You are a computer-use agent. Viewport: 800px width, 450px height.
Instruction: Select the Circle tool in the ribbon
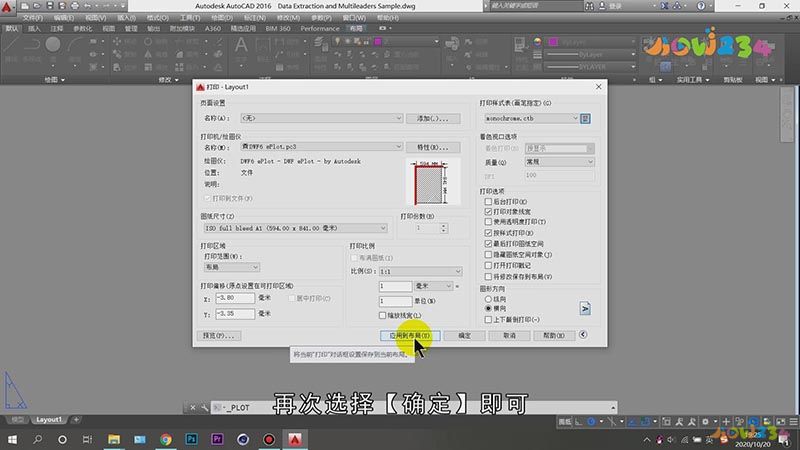[x=53, y=44]
